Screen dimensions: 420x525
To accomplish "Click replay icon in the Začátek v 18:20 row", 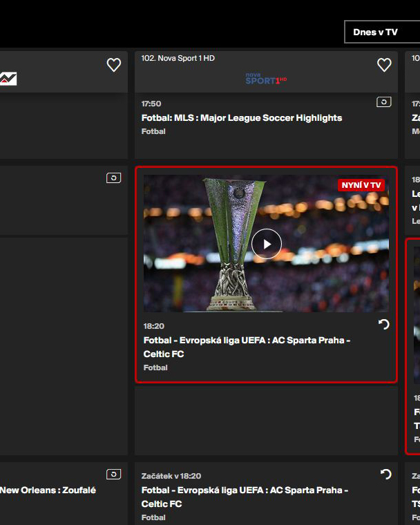I will tap(385, 475).
